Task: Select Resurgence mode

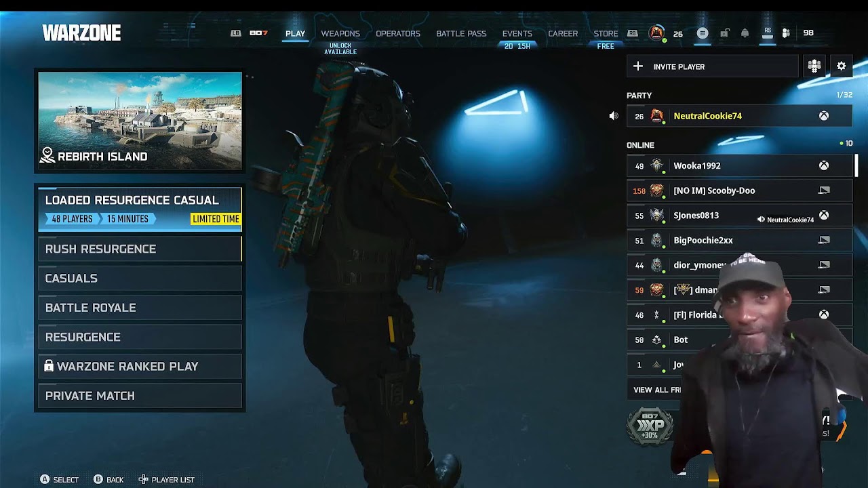Action: tap(140, 337)
